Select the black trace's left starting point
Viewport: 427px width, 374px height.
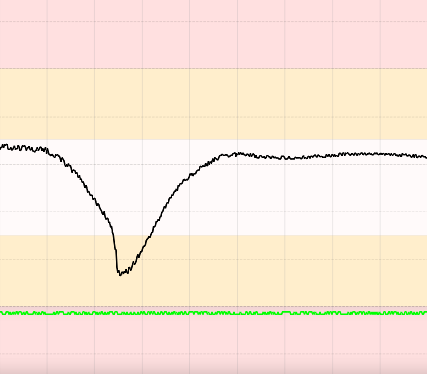click(1, 147)
